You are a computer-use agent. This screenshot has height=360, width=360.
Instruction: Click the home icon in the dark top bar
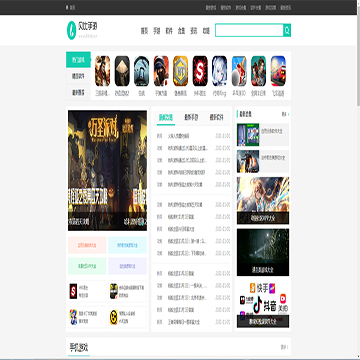67,7
